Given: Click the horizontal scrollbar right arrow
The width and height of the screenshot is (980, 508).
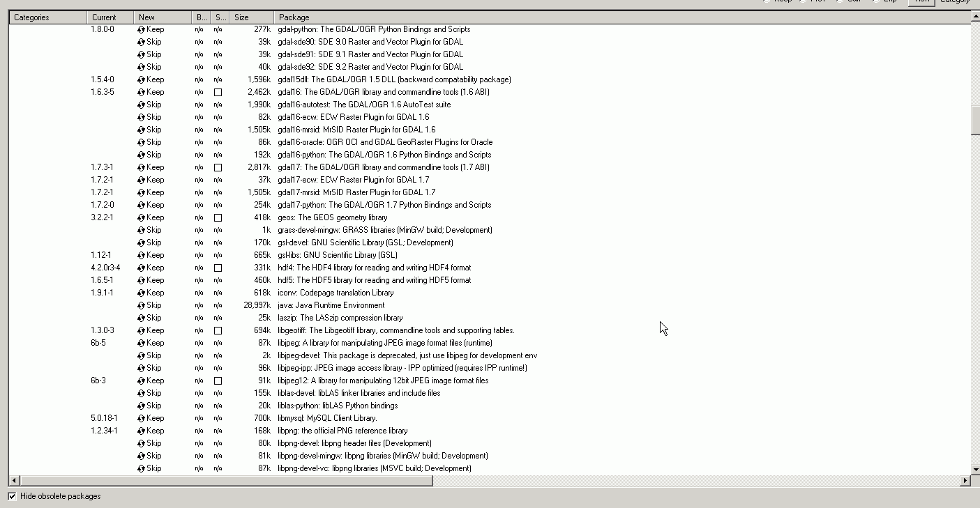Looking at the screenshot, I should pos(965,481).
